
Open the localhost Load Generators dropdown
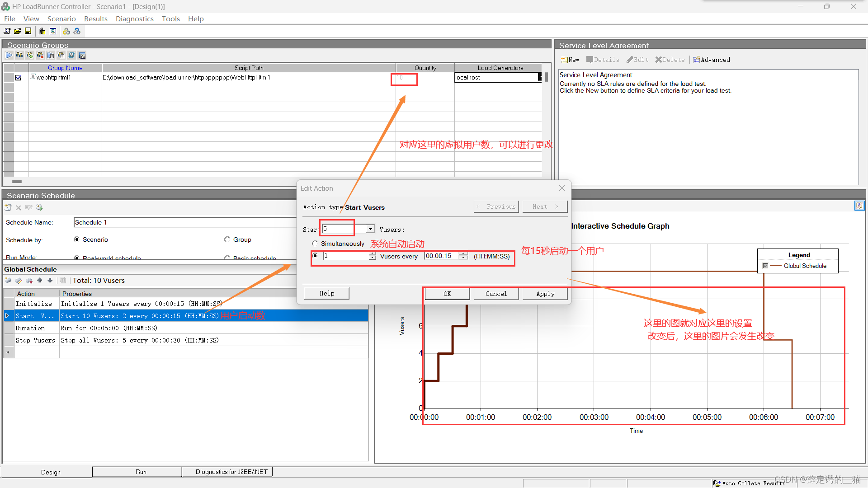tap(539, 77)
